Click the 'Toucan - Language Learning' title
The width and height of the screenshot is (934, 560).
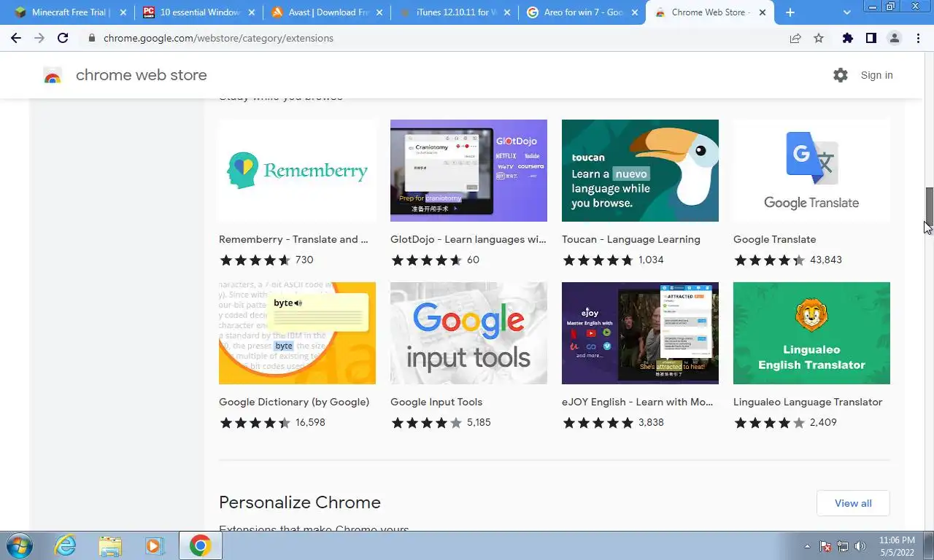coord(631,239)
